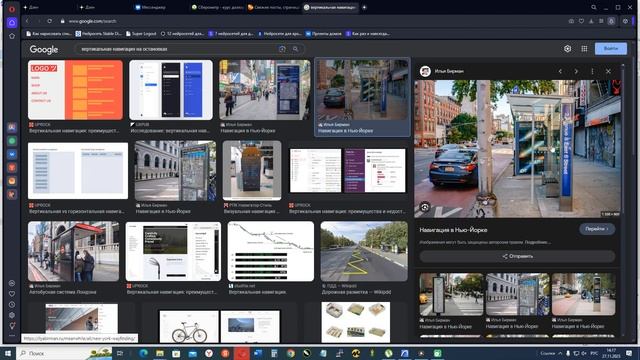The height and width of the screenshot is (360, 640).
Task: Click the Windows taskbar search box
Action: [65, 353]
